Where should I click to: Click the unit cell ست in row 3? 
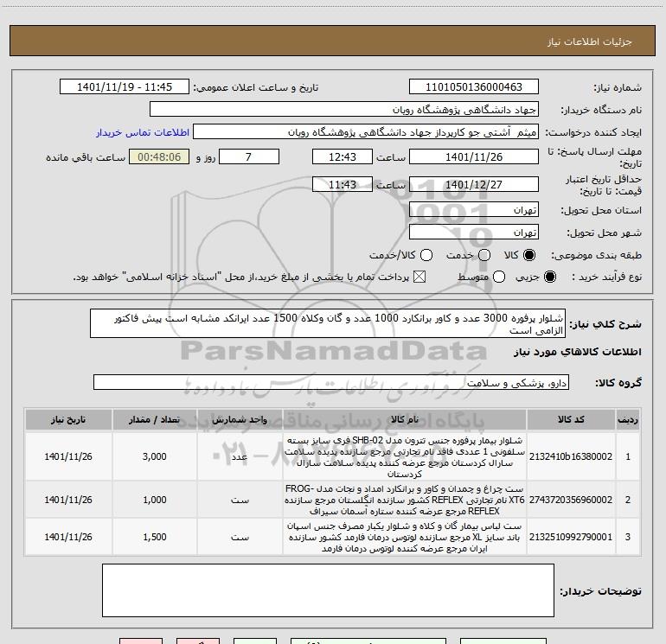coord(240,538)
